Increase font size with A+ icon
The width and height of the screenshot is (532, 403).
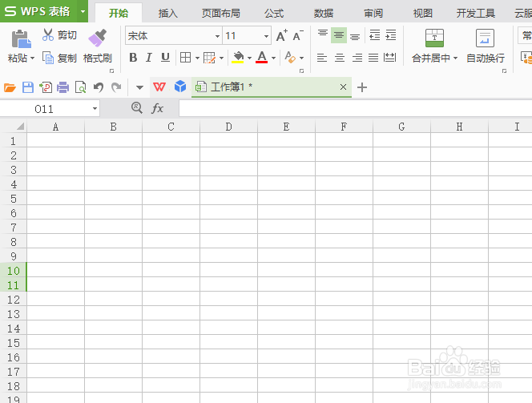(x=281, y=35)
